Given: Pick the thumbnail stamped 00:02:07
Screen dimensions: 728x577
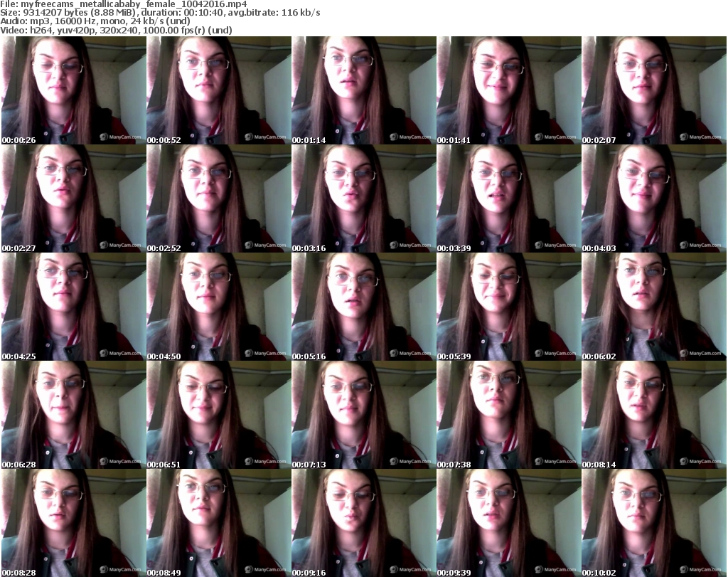Looking at the screenshot, I should tap(654, 90).
